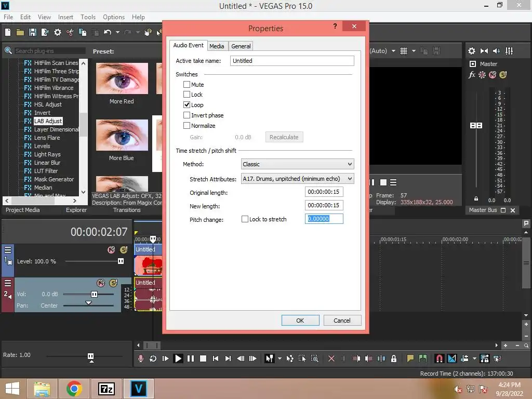
Task: Undo the last action with the arrow icon
Action: [108, 32]
